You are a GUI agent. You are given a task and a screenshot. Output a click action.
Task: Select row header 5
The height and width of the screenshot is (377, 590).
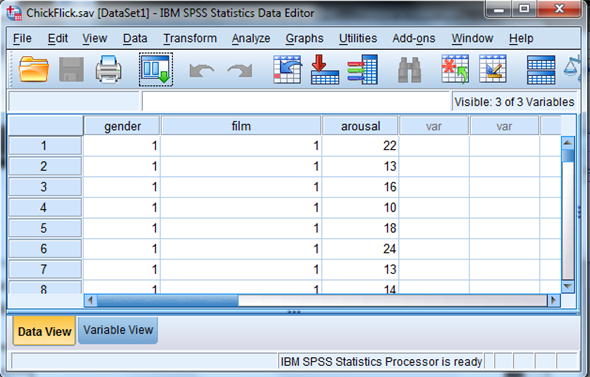[x=45, y=228]
